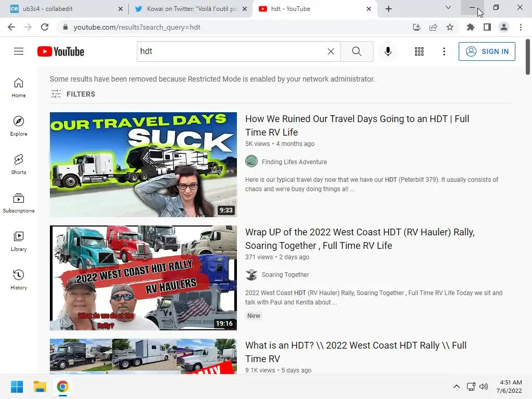Image resolution: width=532 pixels, height=399 pixels.
Task: Close the hdt - YouTube tab
Action: (x=369, y=9)
